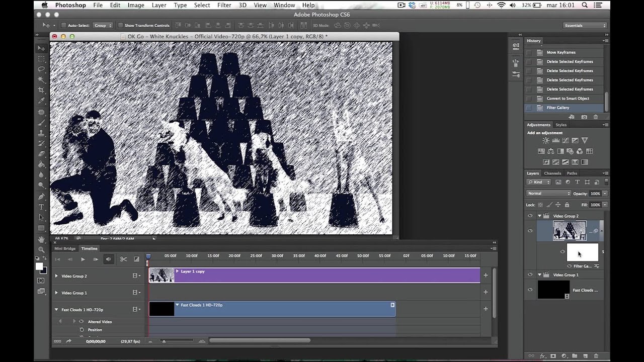Select the Pen tool
This screenshot has width=644, height=362.
tap(41, 196)
